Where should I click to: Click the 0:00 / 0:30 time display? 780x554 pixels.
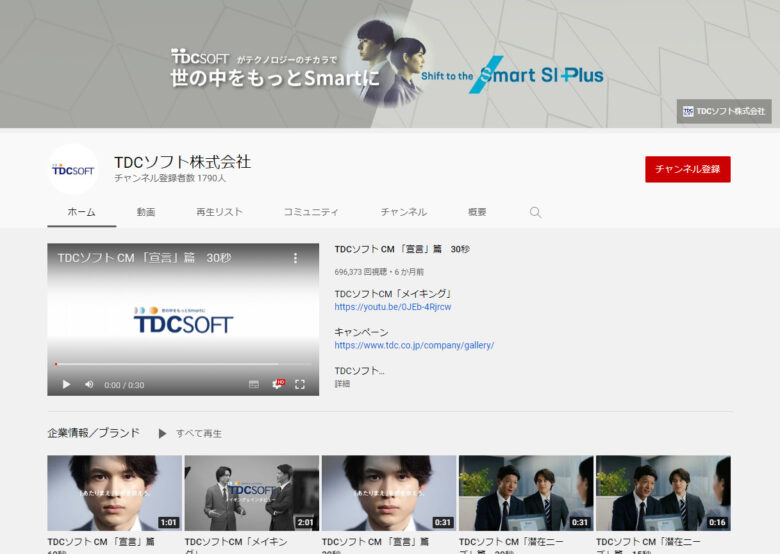(124, 385)
